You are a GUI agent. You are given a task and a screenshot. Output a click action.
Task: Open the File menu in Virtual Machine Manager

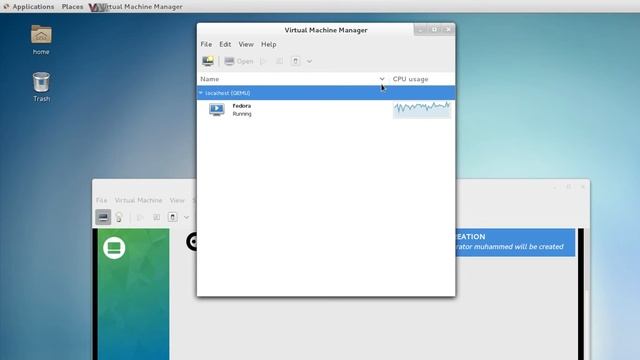tap(206, 44)
